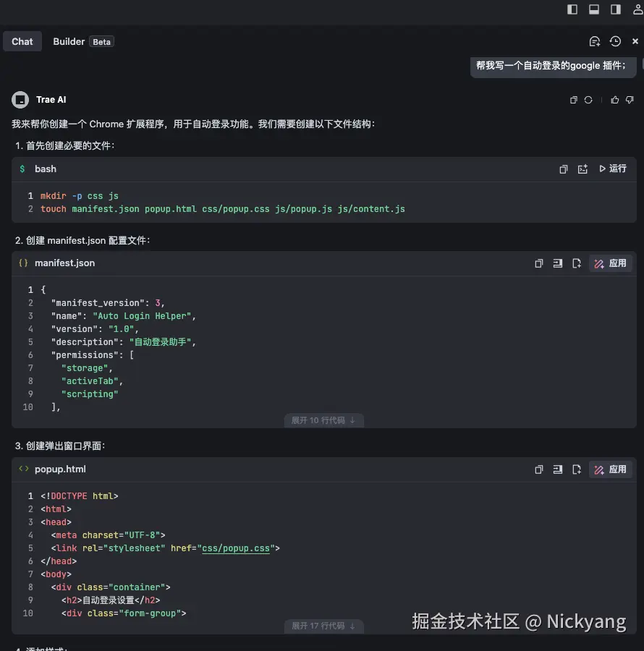The width and height of the screenshot is (644, 651).
Task: Insert popup.html code at cursor
Action: [558, 469]
